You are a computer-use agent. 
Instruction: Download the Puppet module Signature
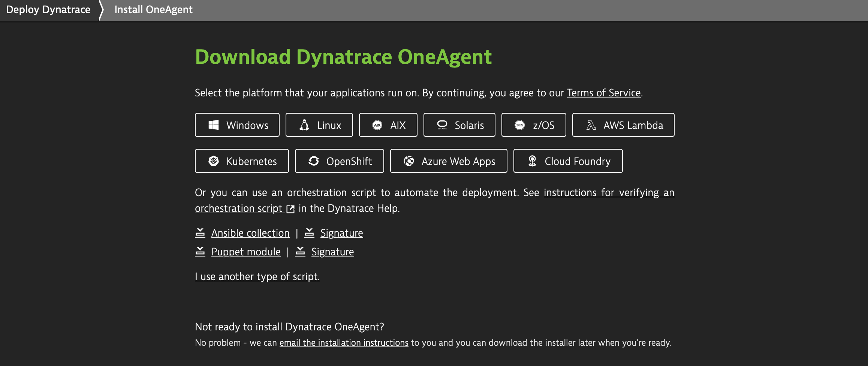[332, 252]
